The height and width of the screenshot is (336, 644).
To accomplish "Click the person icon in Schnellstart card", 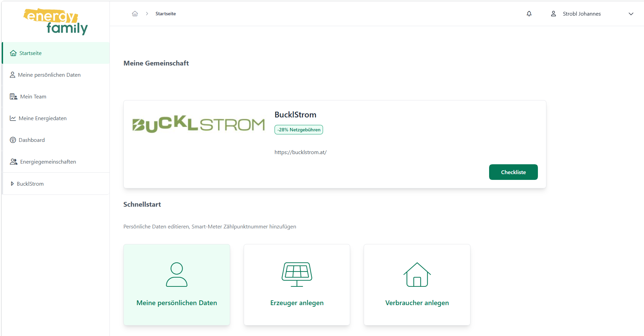I will (177, 274).
